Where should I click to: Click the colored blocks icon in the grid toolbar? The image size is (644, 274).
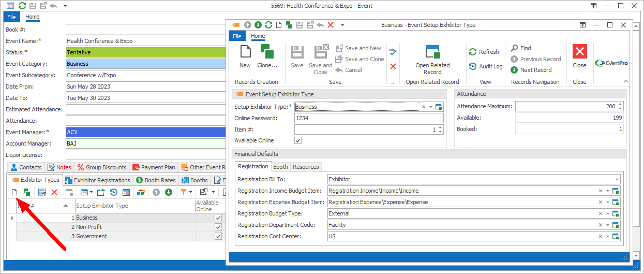click(141, 192)
